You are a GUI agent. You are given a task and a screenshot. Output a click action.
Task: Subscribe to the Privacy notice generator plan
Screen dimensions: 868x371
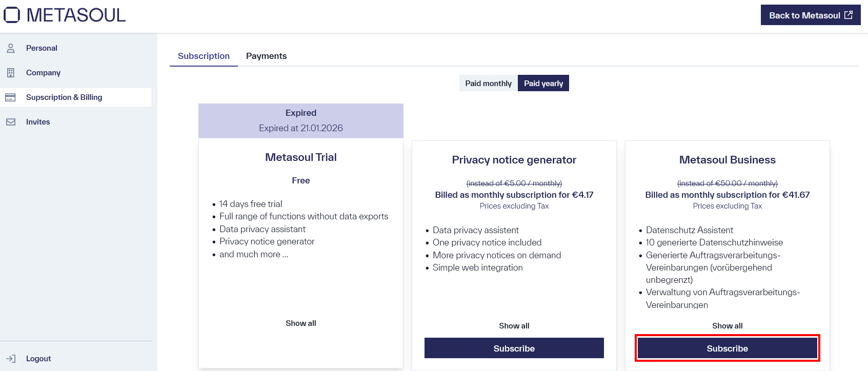[514, 348]
